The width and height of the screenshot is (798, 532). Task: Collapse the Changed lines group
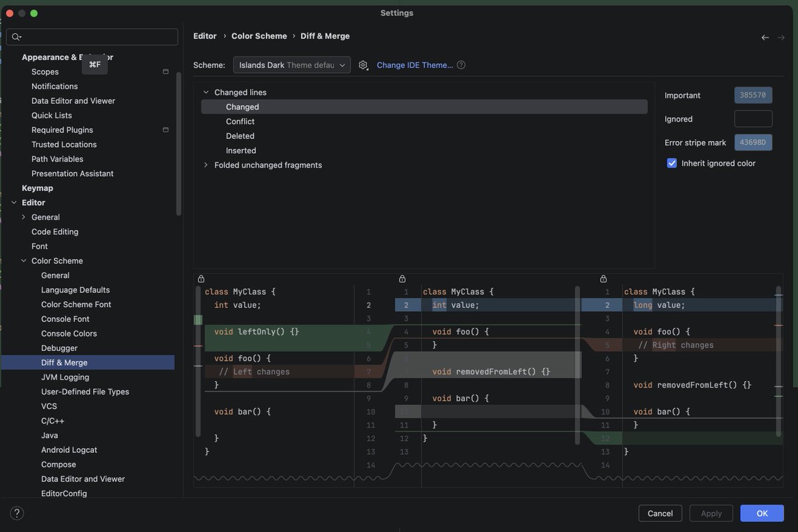pos(206,92)
